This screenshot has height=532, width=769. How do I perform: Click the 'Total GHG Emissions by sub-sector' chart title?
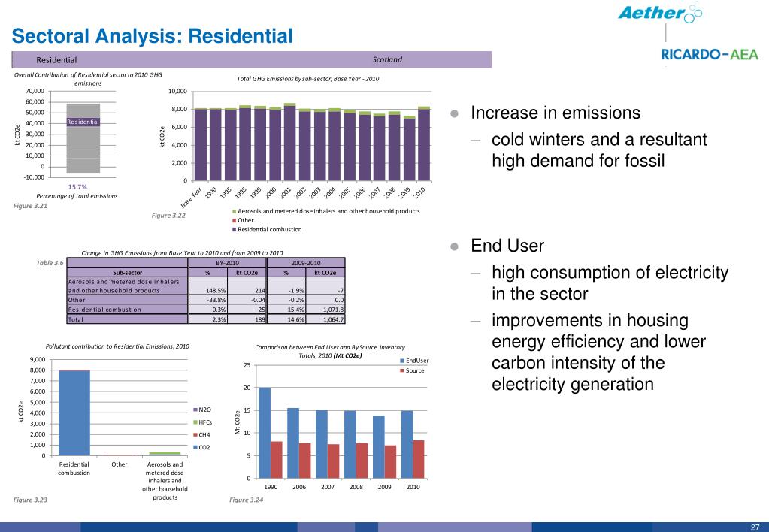tap(308, 78)
